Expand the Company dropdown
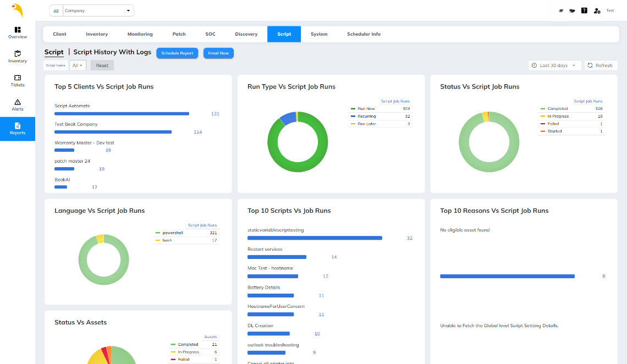The height and width of the screenshot is (364, 627). (x=98, y=10)
